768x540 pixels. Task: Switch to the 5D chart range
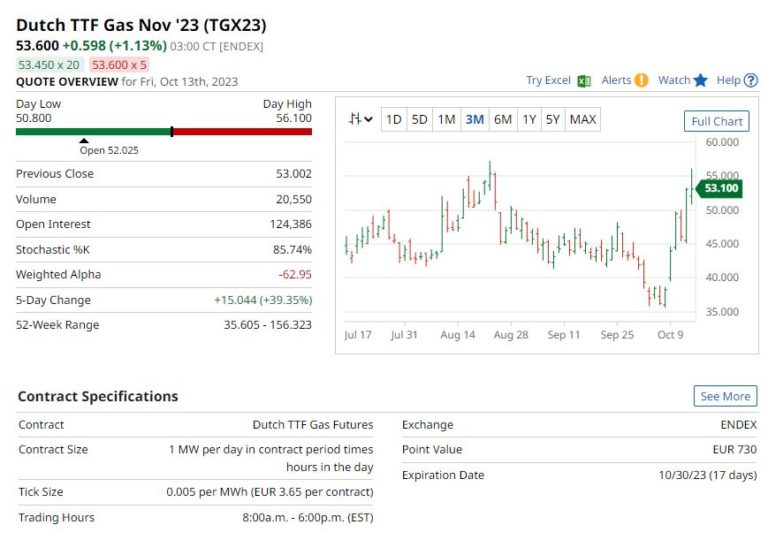click(x=420, y=119)
